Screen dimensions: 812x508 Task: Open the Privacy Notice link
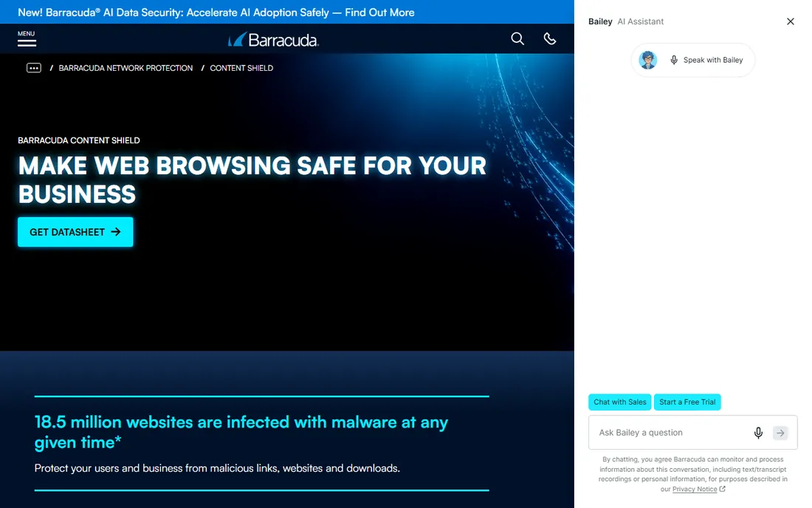pos(695,489)
